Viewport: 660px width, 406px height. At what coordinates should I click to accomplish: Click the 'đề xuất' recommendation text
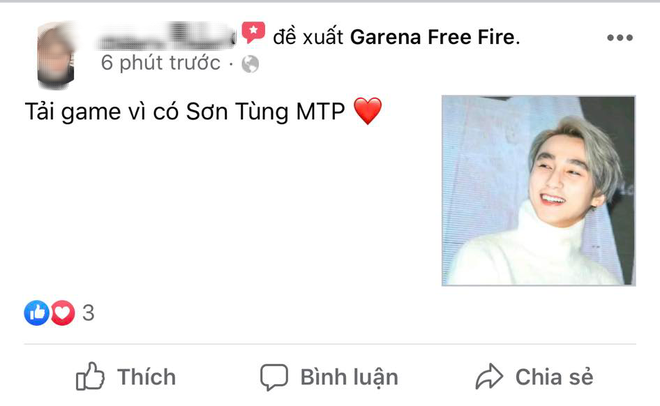click(308, 37)
